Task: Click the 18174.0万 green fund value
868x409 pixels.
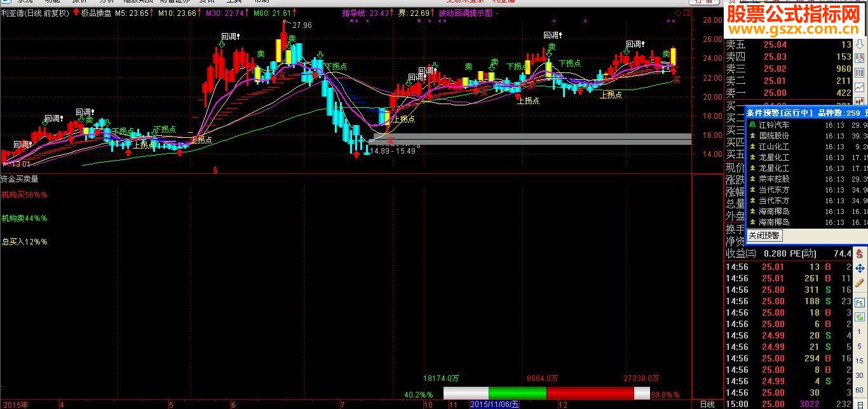Action: [440, 378]
